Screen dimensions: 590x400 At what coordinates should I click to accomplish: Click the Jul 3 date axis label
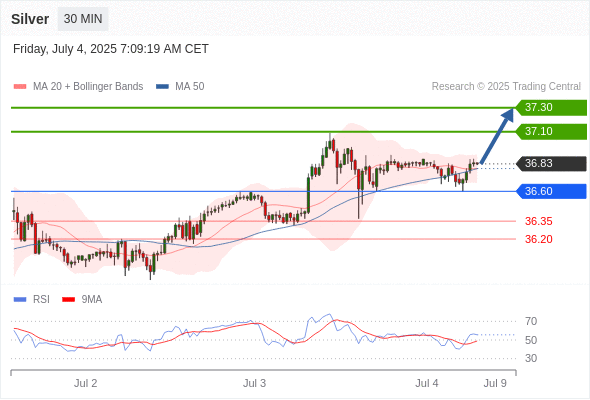pos(254,383)
